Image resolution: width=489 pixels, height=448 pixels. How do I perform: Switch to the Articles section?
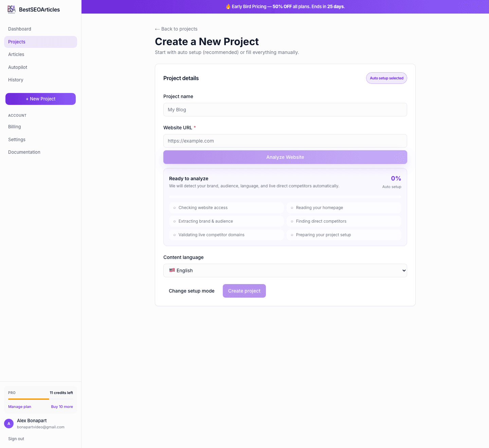16,54
